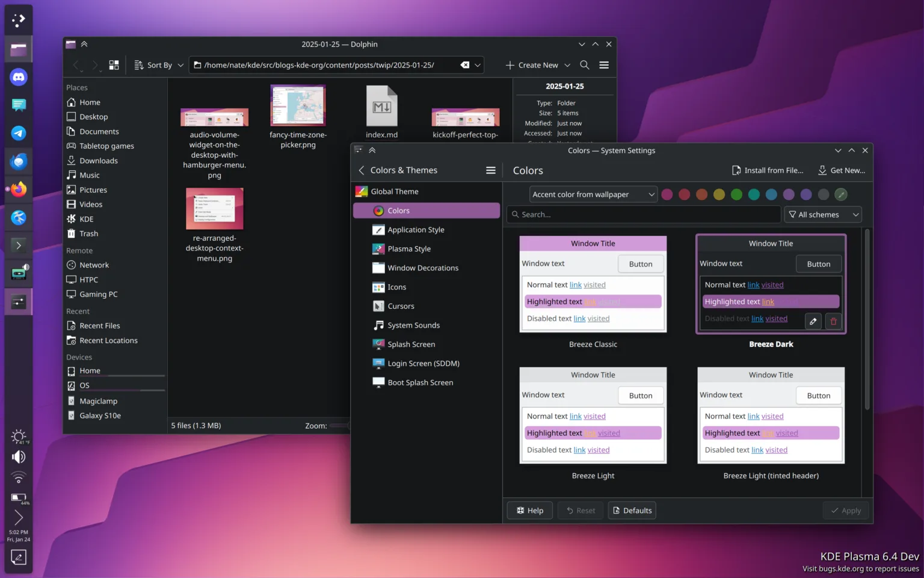
Task: Choose Breeze Light (tinted header) scheme
Action: pyautogui.click(x=771, y=415)
